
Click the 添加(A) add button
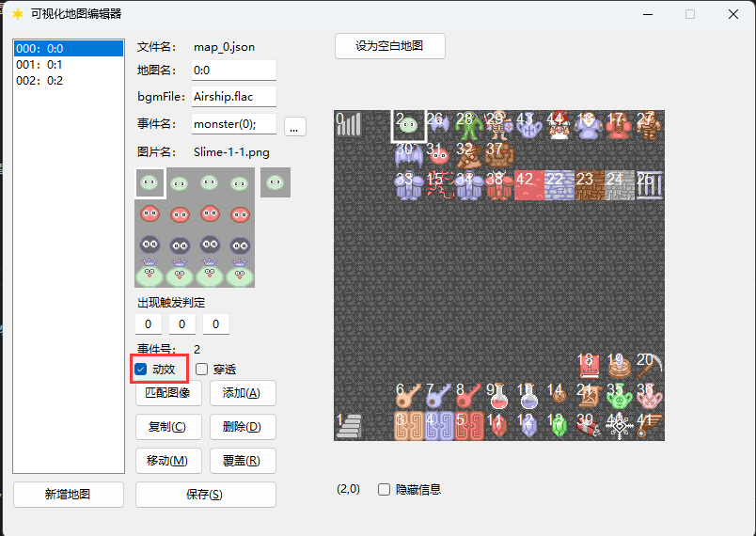(x=243, y=393)
